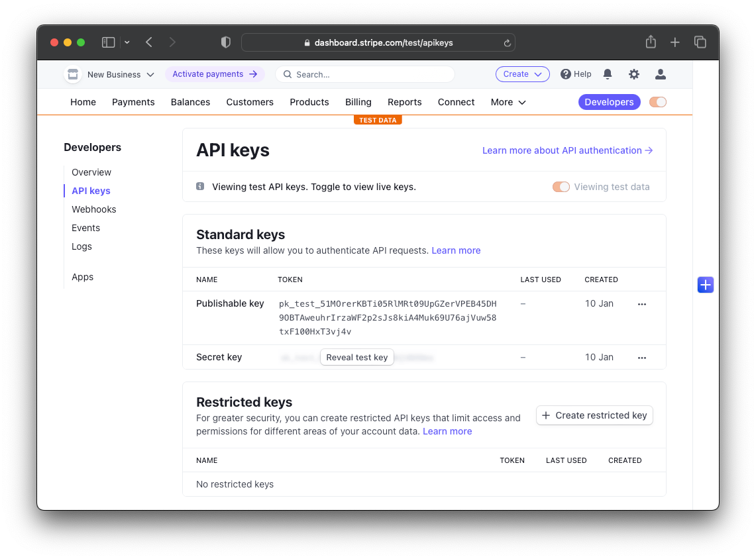Select Logs in sidebar
The height and width of the screenshot is (559, 756).
point(81,247)
